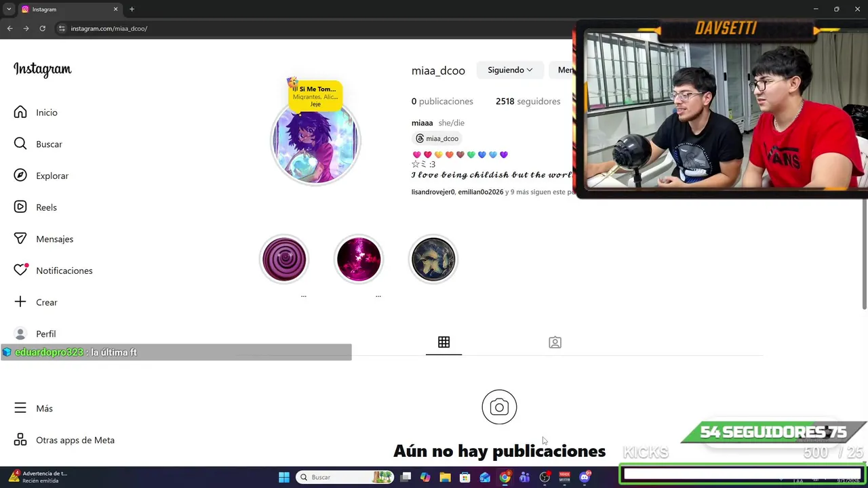Click the 0 publicaciones count
868x488 pixels.
442,101
